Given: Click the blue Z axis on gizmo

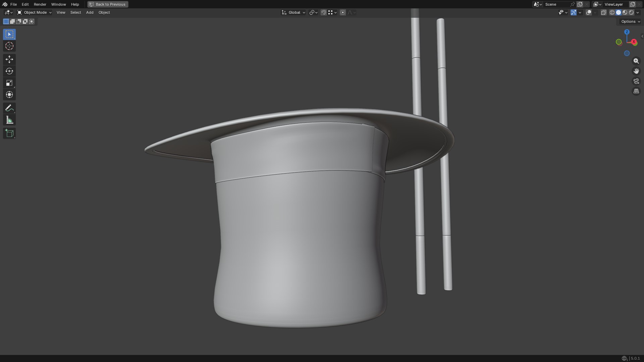Looking at the screenshot, I should pyautogui.click(x=627, y=32).
